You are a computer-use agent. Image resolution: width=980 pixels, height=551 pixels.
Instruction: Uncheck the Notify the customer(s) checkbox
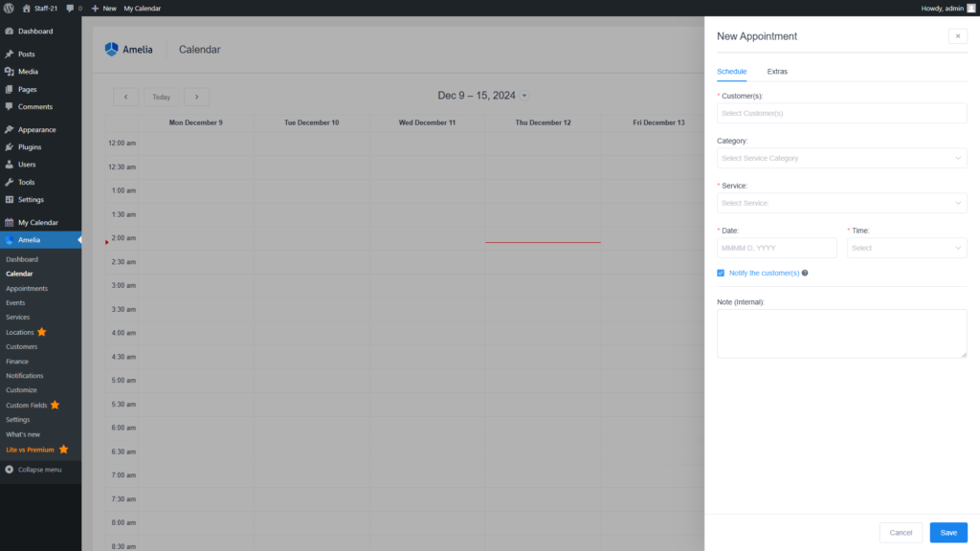(721, 274)
